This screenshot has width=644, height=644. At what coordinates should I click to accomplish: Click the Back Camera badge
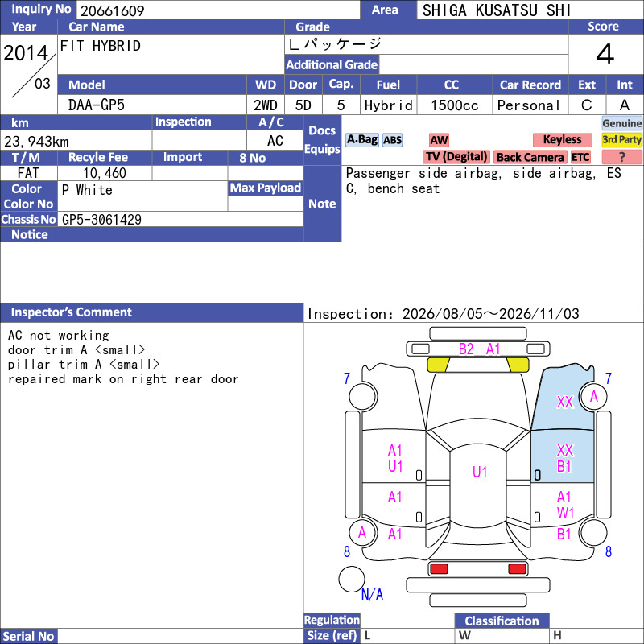click(x=530, y=157)
